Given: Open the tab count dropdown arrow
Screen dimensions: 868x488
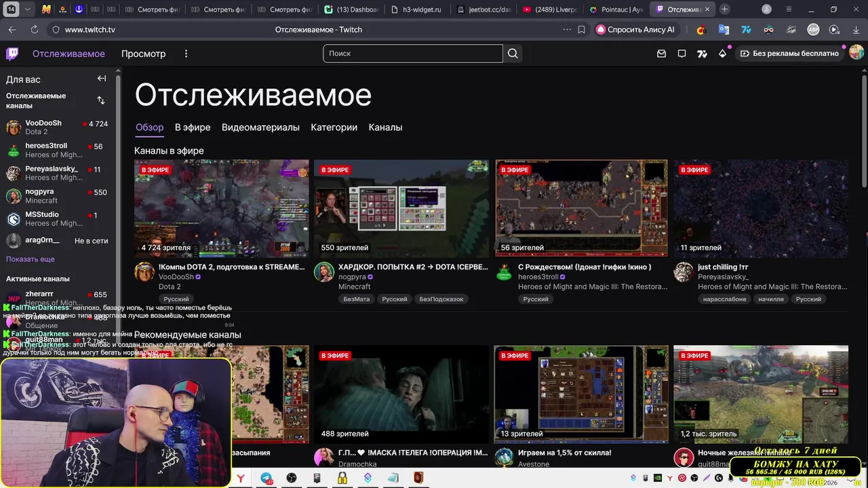Looking at the screenshot, I should 27,9.
